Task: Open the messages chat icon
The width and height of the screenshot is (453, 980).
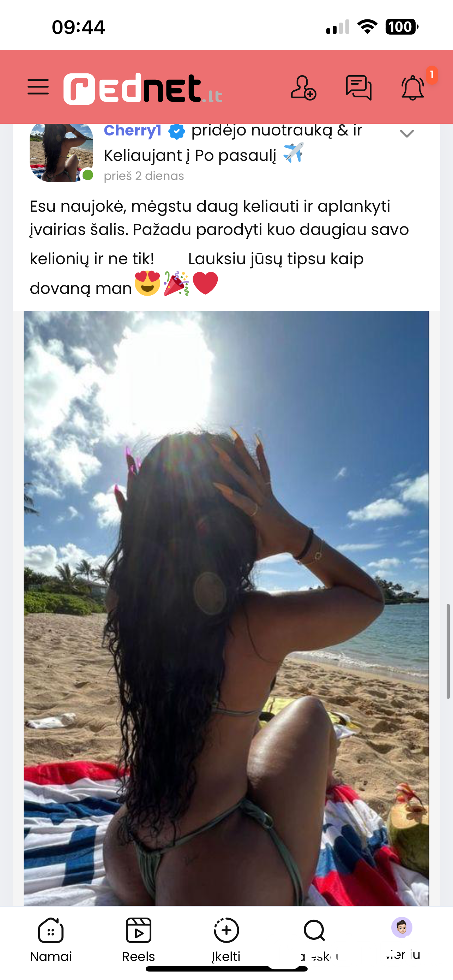Action: pyautogui.click(x=358, y=88)
